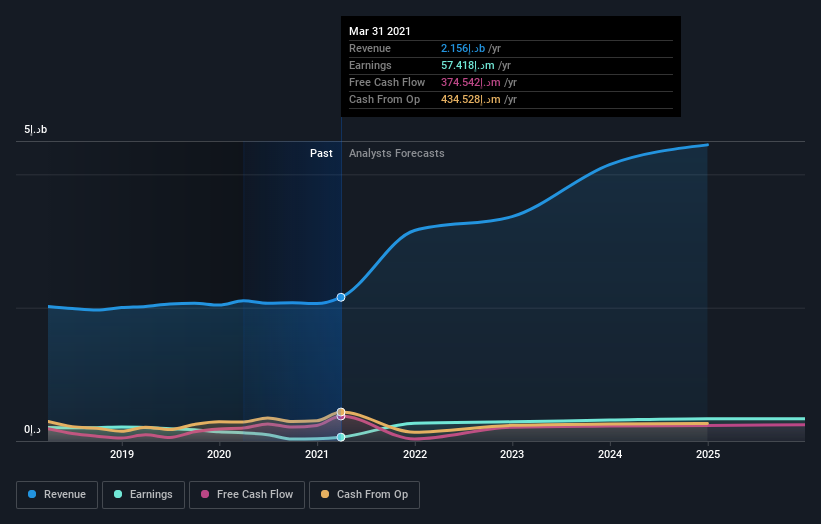Screen dimensions: 821x524
Task: Click the 'Free Cash Flow' row label in tooltip
Action: (387, 82)
